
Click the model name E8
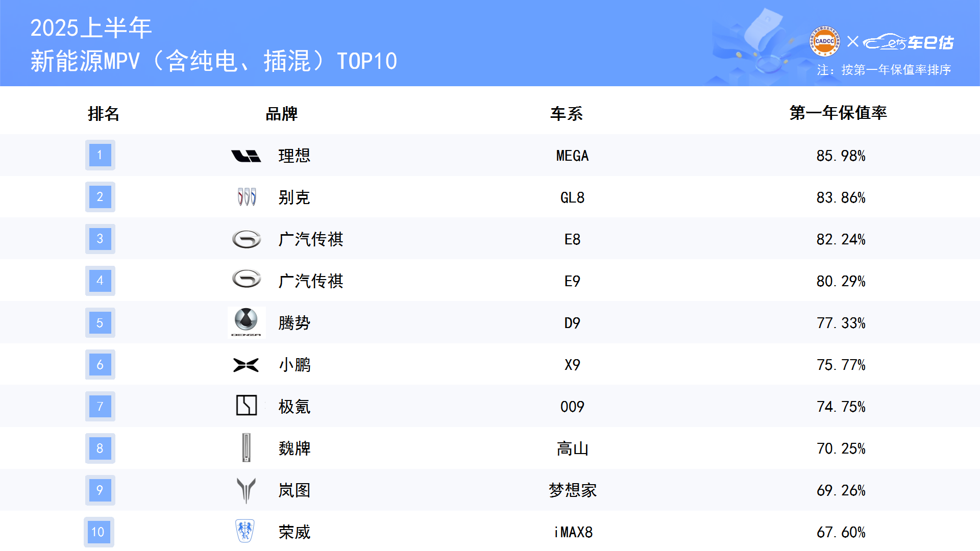tap(572, 239)
